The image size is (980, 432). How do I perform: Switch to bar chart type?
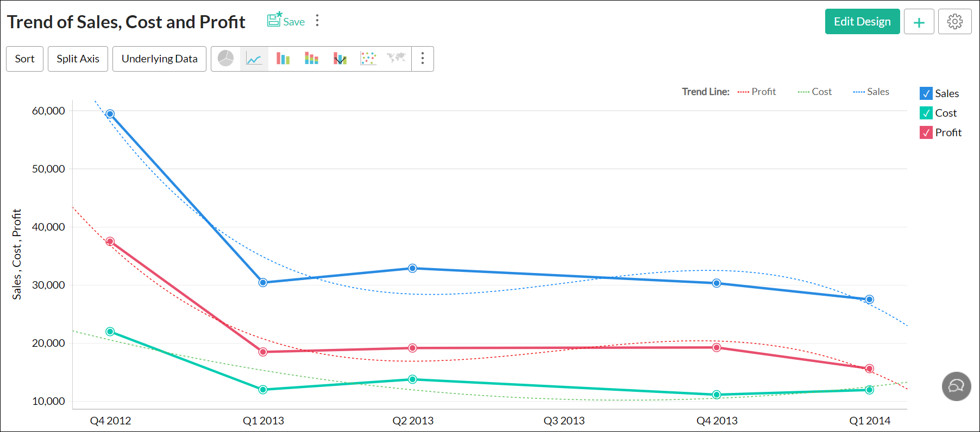[283, 59]
